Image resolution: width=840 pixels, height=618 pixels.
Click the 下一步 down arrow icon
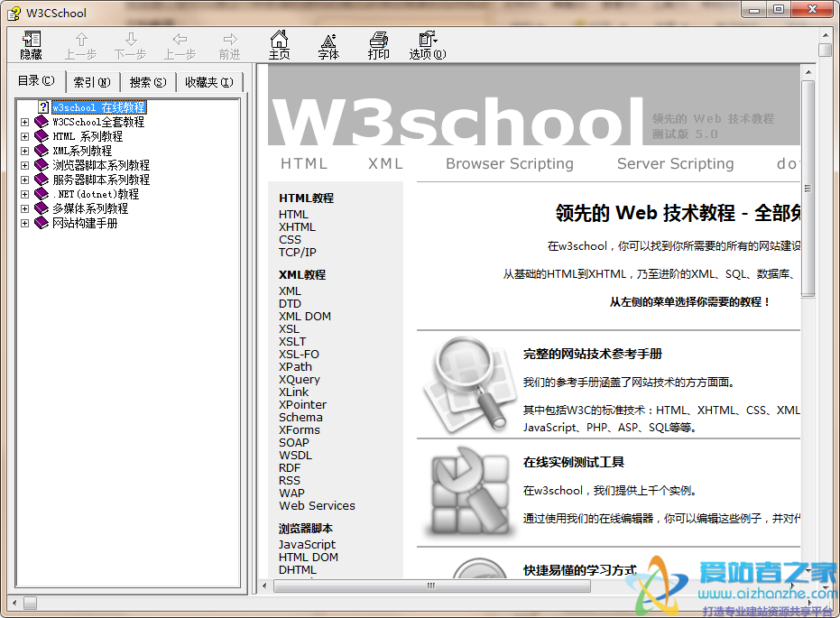coord(131,39)
